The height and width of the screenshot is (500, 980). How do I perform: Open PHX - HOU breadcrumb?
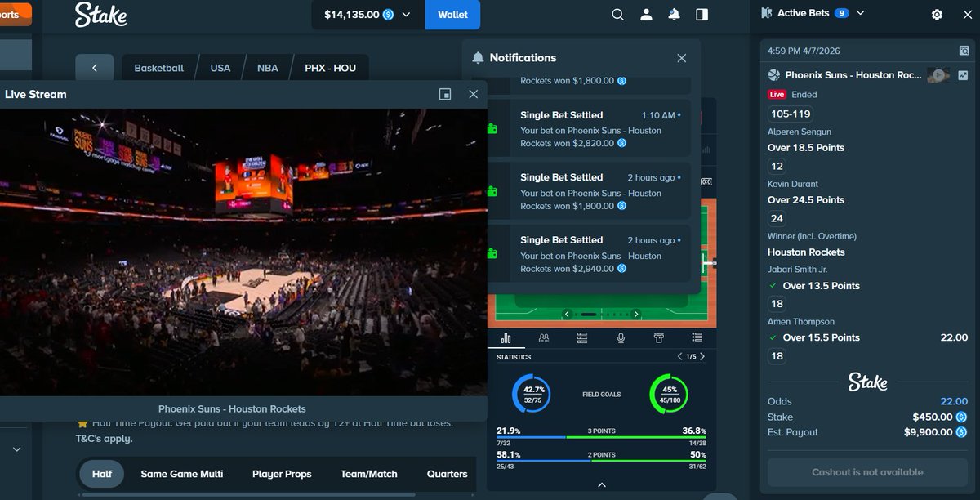[331, 68]
